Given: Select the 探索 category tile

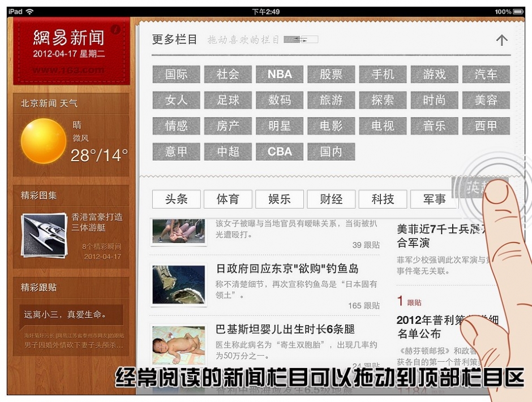Looking at the screenshot, I should pos(383,100).
